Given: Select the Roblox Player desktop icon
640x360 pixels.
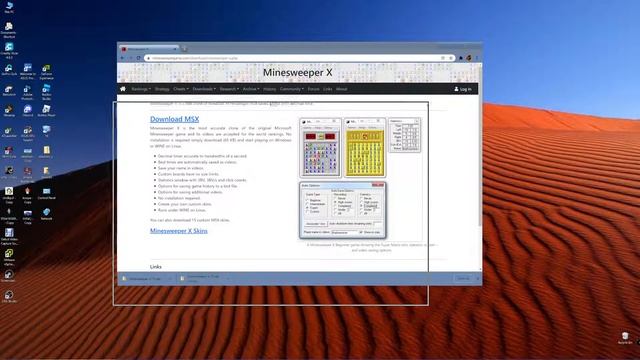Looking at the screenshot, I should coord(46,111).
